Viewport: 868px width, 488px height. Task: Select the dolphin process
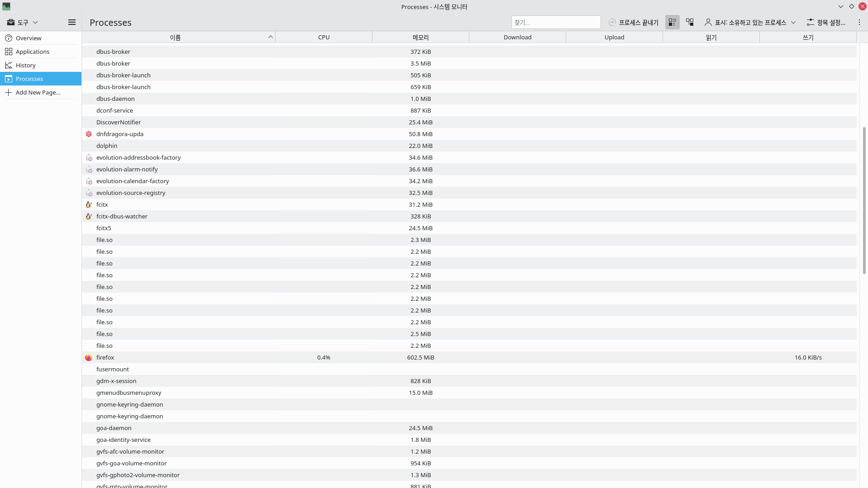point(469,146)
